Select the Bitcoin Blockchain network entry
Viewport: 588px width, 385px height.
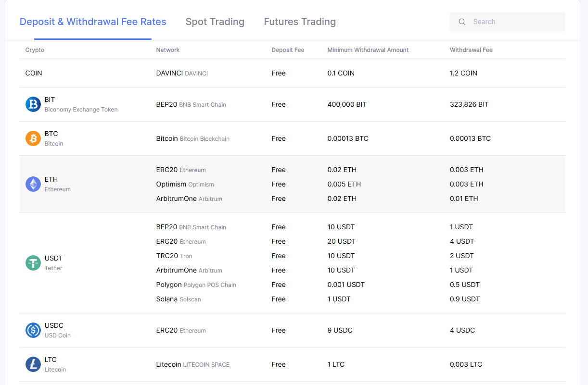pos(193,138)
